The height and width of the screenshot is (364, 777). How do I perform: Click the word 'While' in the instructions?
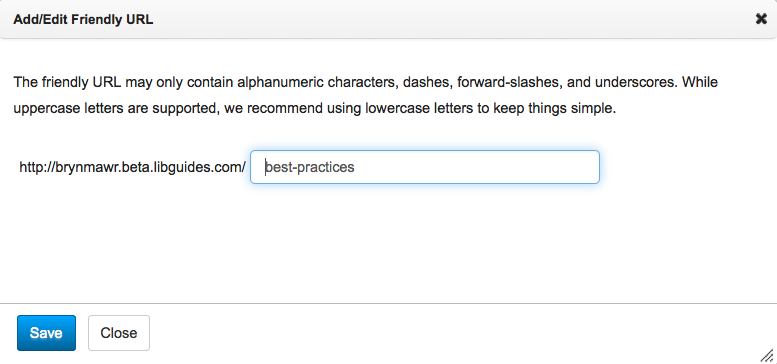pyautogui.click(x=700, y=82)
